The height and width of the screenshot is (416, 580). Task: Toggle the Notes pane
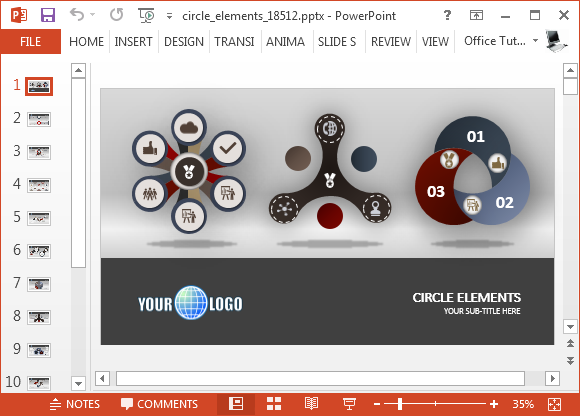[x=75, y=404]
